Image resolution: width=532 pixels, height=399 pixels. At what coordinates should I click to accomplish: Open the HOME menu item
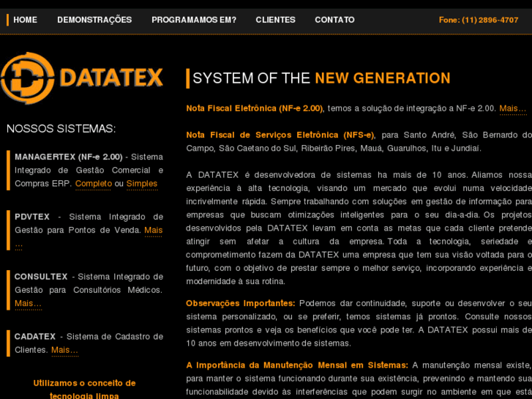25,20
